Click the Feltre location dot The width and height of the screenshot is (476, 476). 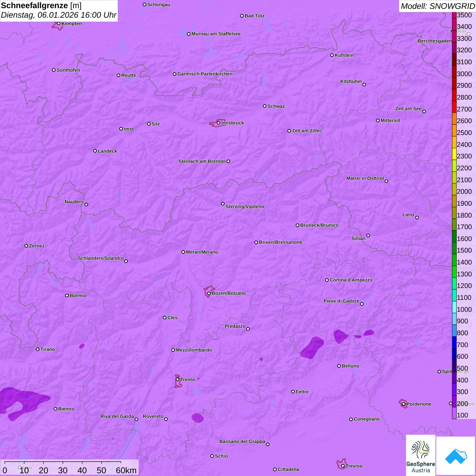pyautogui.click(x=293, y=392)
